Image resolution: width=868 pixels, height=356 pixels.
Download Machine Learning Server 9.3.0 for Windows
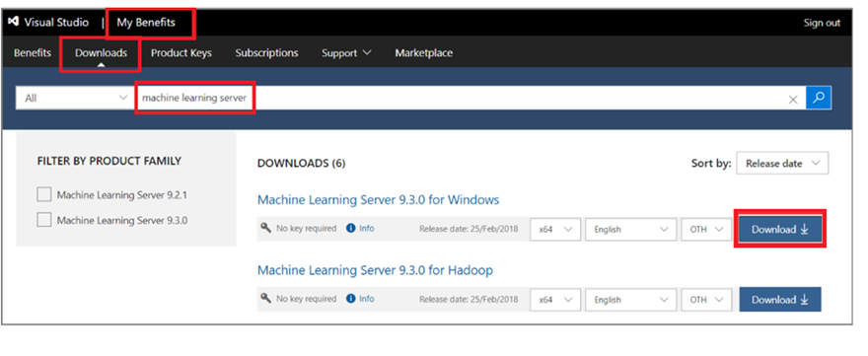coord(780,229)
